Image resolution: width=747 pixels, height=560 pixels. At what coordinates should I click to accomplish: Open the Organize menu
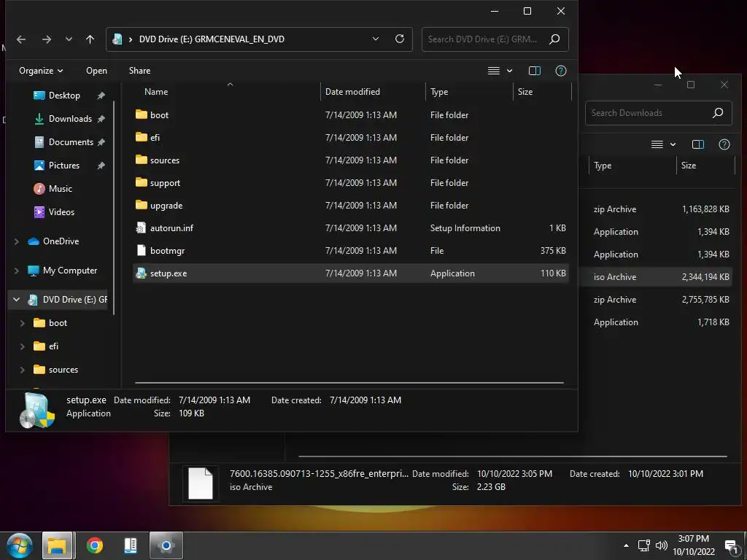click(41, 71)
